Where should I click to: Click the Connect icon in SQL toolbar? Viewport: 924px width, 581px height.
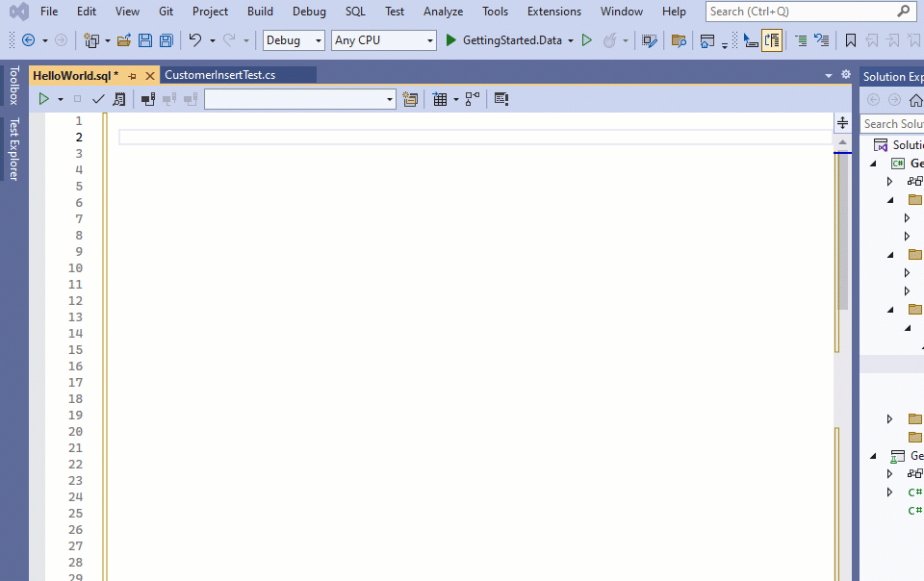pos(148,99)
